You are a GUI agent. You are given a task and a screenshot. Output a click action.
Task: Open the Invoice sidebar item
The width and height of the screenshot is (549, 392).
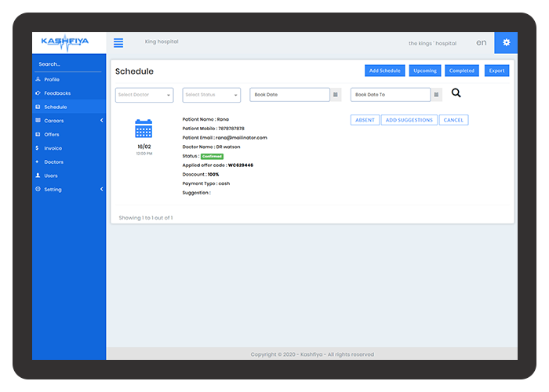click(53, 148)
